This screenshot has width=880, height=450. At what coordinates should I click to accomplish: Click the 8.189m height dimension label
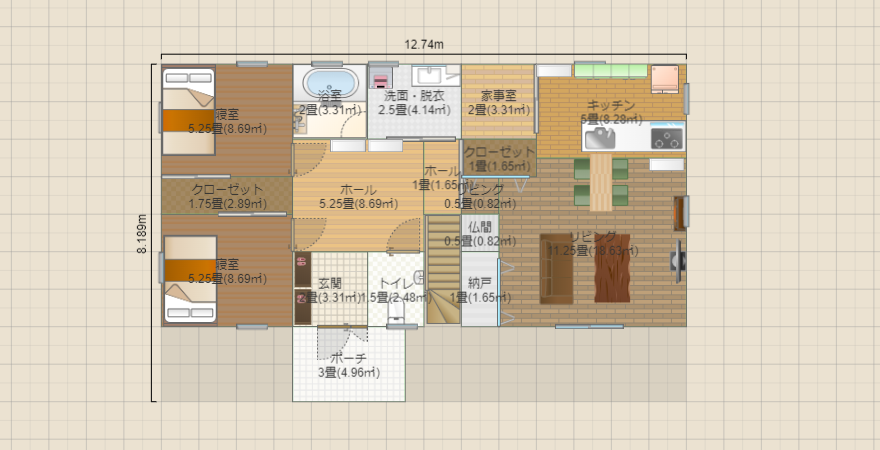click(143, 233)
